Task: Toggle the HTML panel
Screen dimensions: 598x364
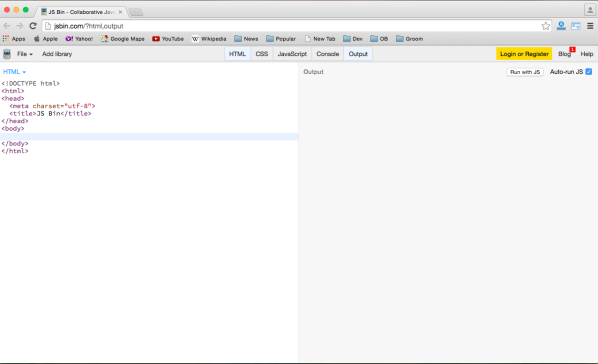Action: [x=237, y=54]
